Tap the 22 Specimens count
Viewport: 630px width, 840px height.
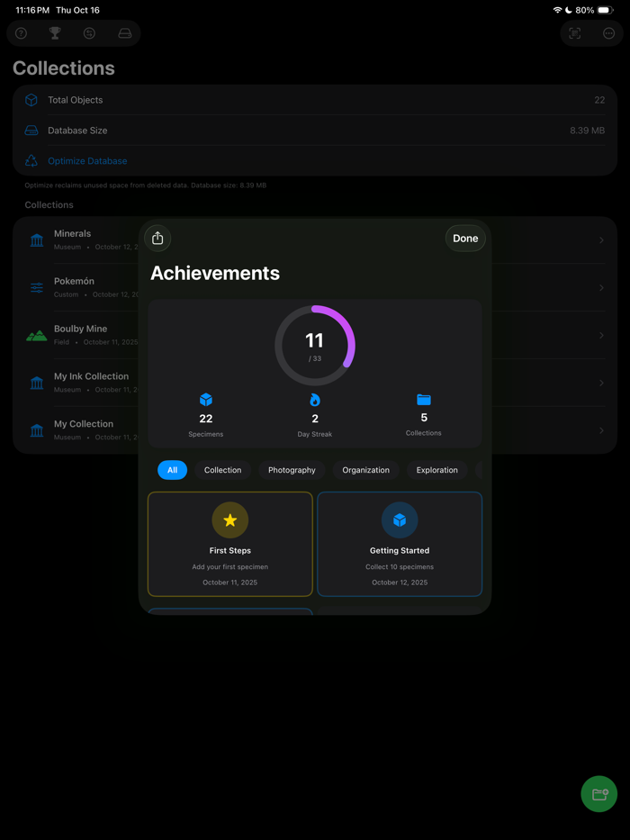tap(206, 419)
